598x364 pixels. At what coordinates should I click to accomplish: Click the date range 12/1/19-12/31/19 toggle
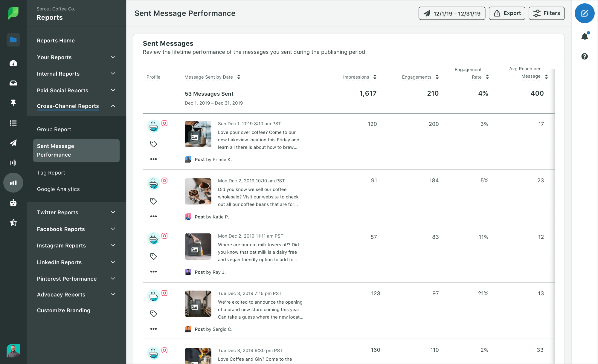(451, 13)
